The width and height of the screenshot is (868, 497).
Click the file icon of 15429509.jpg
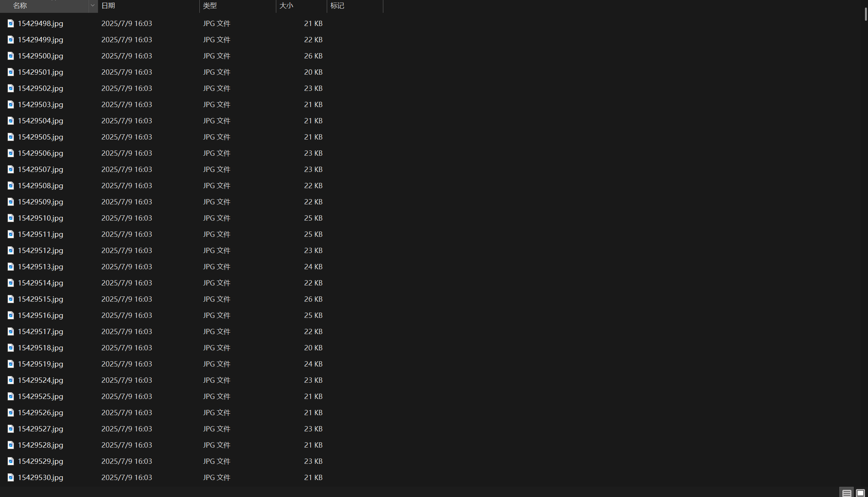(x=11, y=202)
